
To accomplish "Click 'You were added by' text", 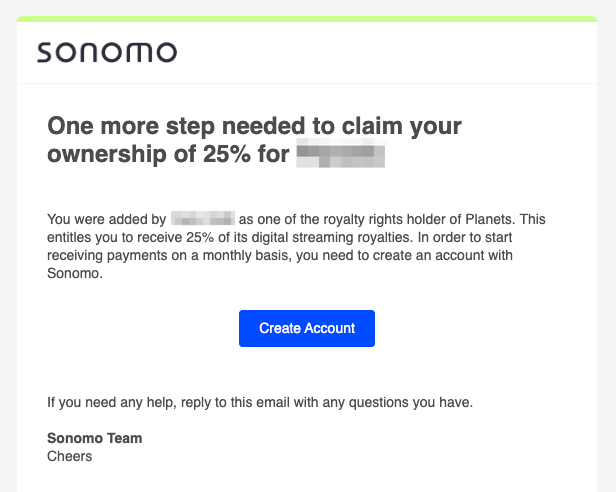I will pos(106,218).
